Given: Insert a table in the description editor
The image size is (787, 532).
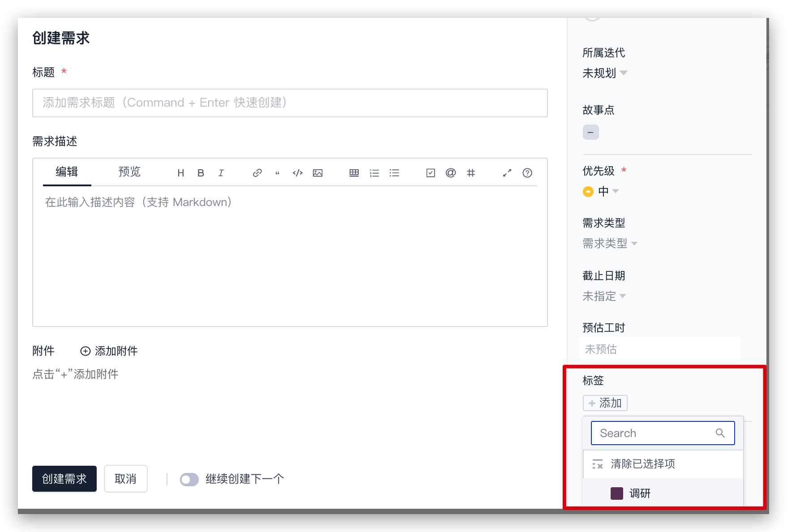Looking at the screenshot, I should pyautogui.click(x=354, y=173).
